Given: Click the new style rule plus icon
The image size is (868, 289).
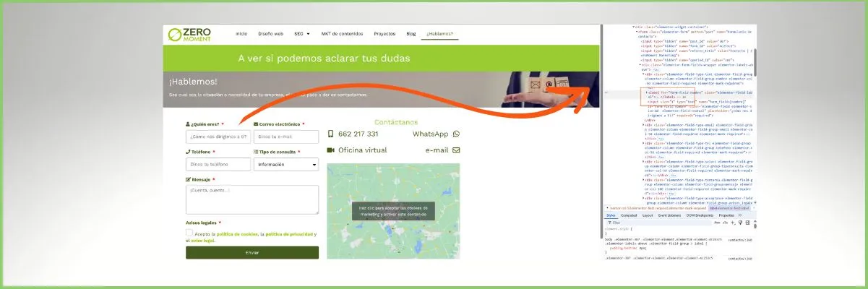Looking at the screenshot, I should 732,223.
